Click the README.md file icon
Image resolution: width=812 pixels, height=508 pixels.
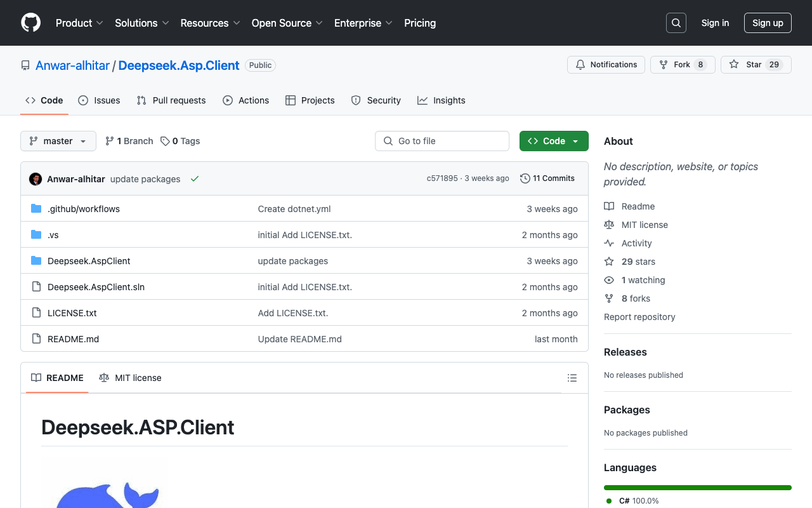(x=36, y=339)
